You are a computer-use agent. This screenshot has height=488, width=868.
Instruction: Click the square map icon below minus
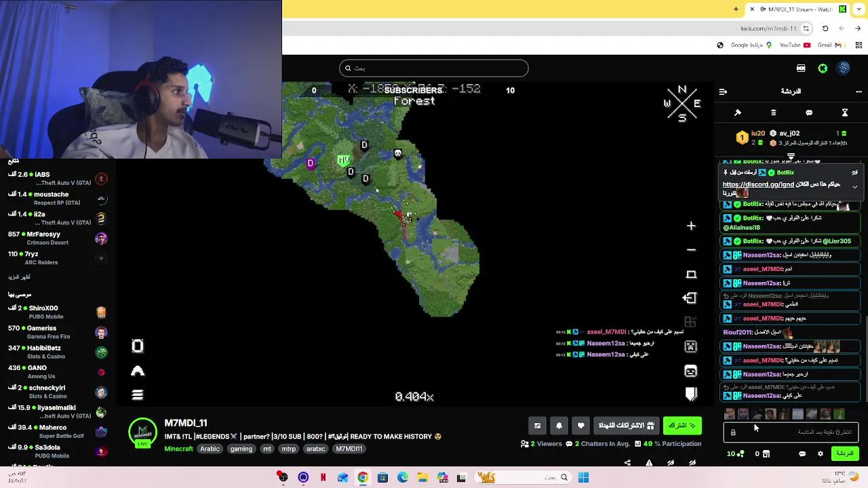coord(691,274)
